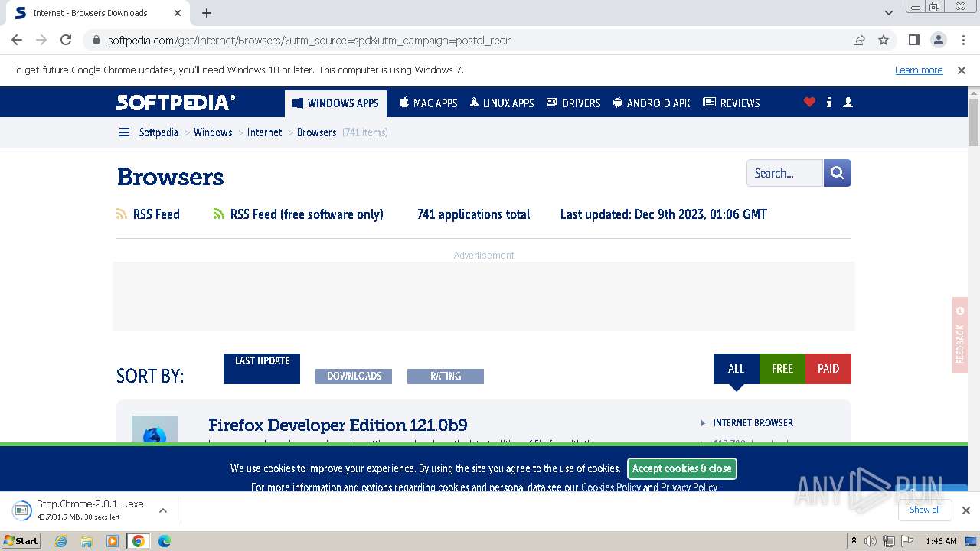Open the hamburger menu beside breadcrumbs
Viewport: 980px width, 551px height.
tap(124, 132)
